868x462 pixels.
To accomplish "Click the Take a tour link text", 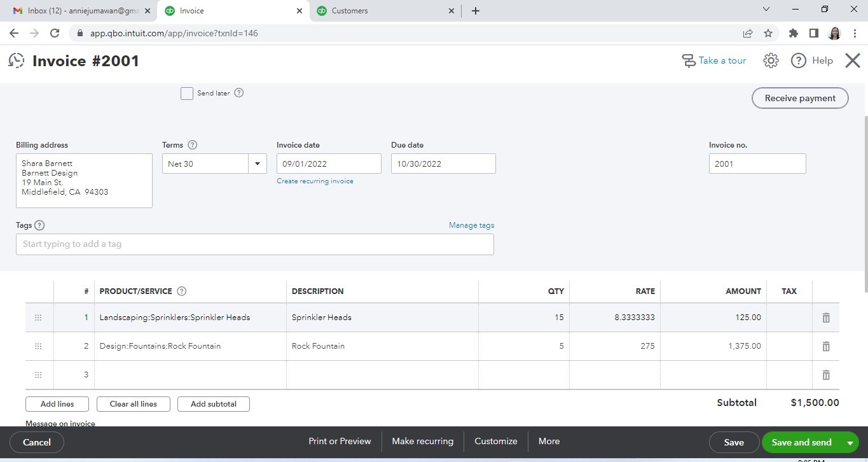I will [x=722, y=60].
